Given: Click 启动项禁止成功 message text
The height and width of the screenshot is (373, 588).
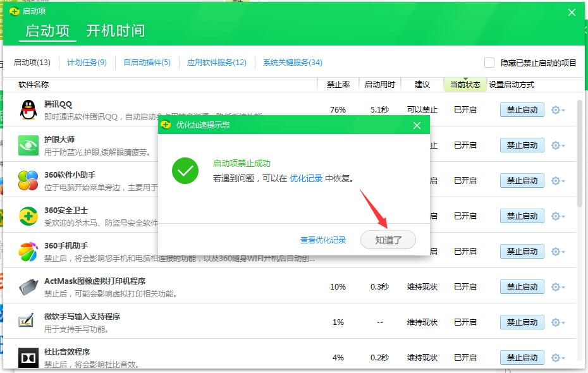Looking at the screenshot, I should click(x=242, y=164).
